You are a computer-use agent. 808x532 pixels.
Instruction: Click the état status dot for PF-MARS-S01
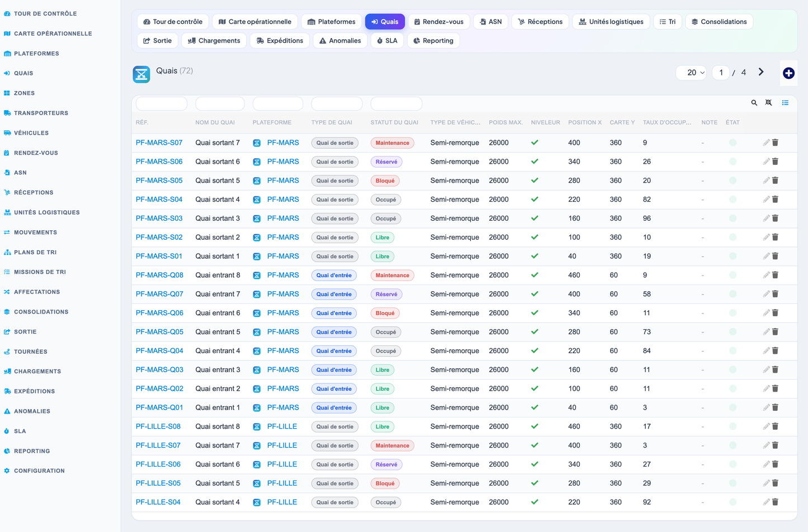(x=733, y=256)
